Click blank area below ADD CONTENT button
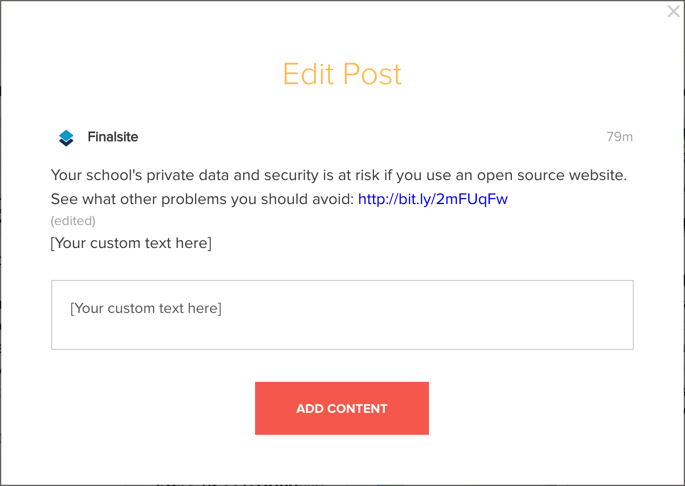685x486 pixels. (342, 457)
